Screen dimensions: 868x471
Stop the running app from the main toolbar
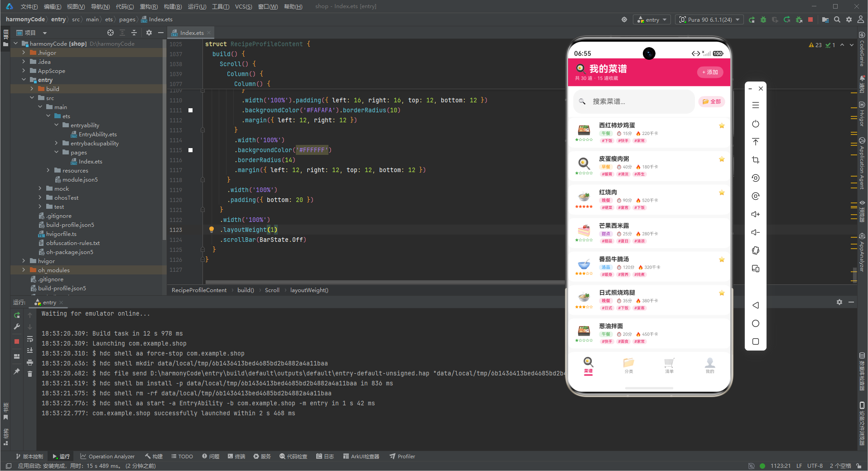point(810,19)
